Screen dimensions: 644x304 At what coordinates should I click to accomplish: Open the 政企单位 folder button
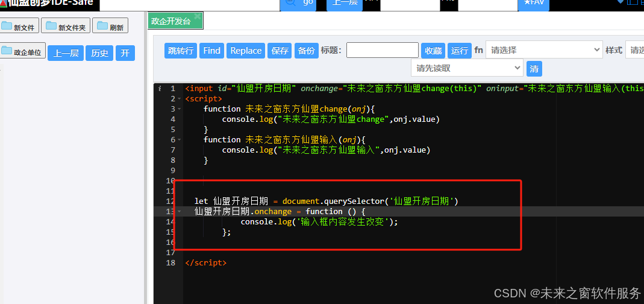[x=22, y=51]
